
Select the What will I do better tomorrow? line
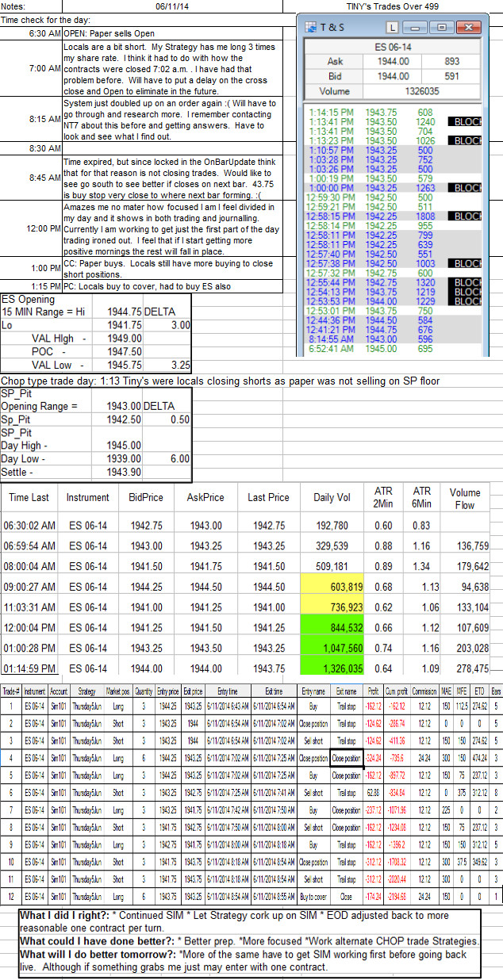click(x=250, y=961)
